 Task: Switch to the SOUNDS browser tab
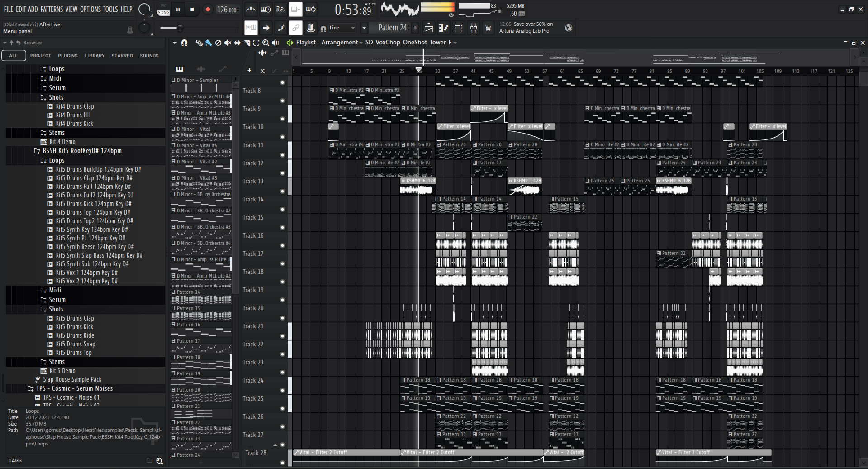click(x=149, y=56)
